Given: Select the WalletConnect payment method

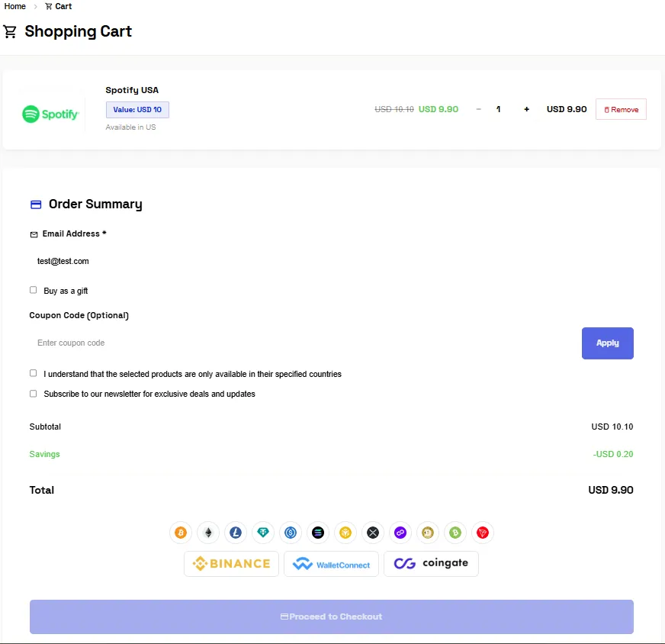Looking at the screenshot, I should coord(331,563).
